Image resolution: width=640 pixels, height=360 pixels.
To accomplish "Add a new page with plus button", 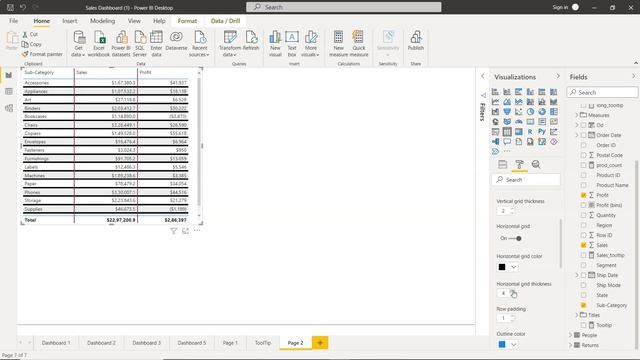I will tap(320, 343).
